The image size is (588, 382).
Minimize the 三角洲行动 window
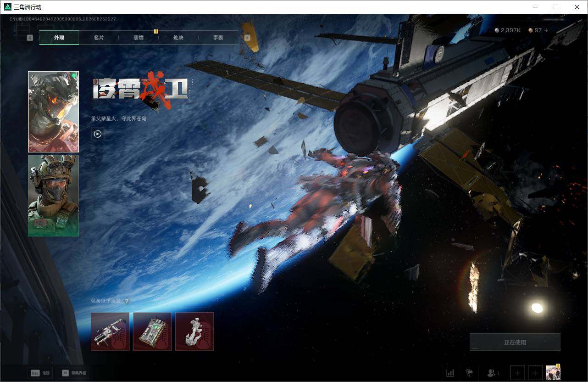pyautogui.click(x=536, y=7)
